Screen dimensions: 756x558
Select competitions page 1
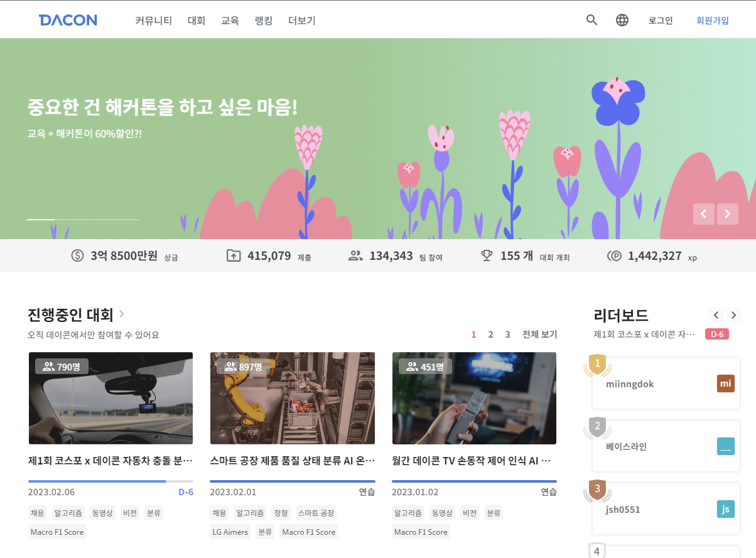coord(474,335)
